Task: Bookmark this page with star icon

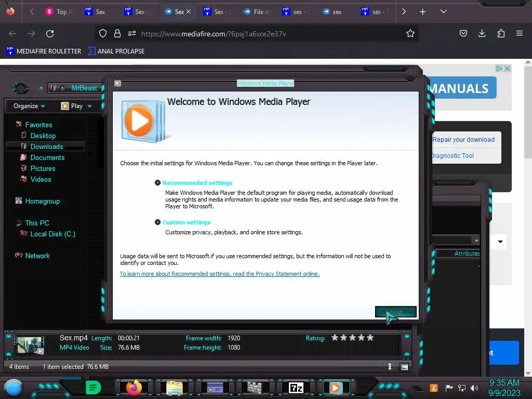Action: 410,33
